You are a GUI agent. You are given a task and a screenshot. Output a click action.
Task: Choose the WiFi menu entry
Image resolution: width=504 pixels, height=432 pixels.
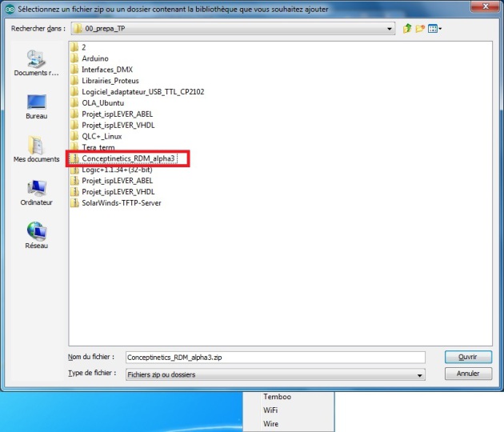(271, 410)
